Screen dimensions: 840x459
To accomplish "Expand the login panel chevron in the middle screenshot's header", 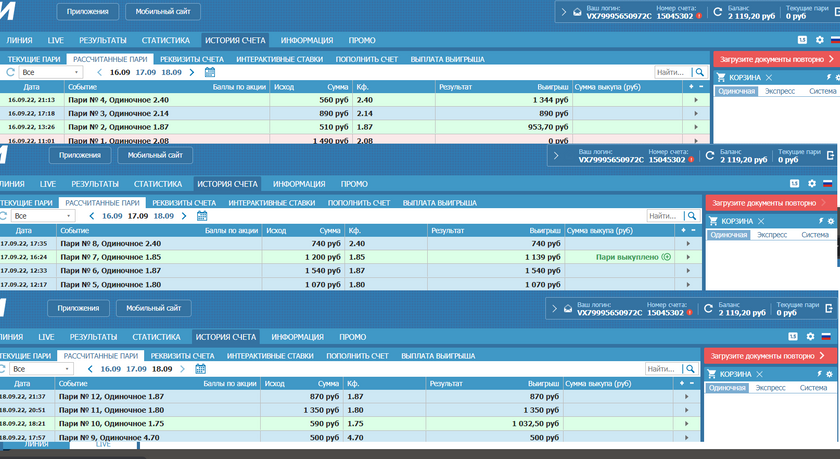I will (x=556, y=156).
